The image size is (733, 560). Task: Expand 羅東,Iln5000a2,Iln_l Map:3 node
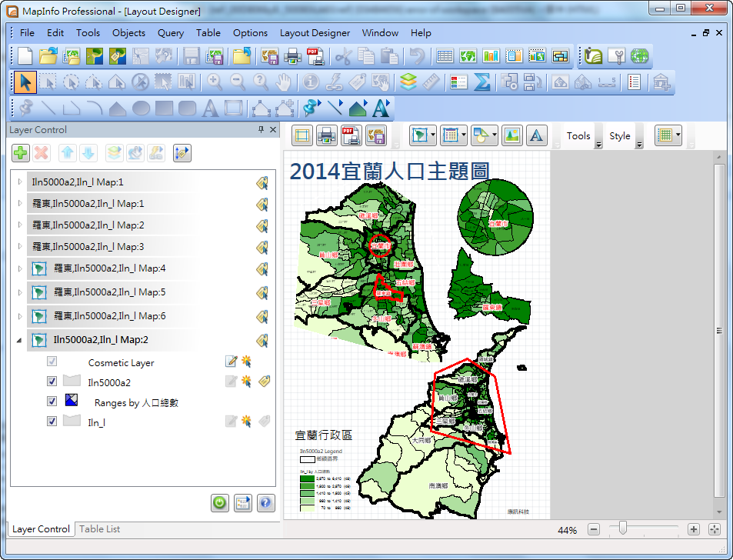pos(20,246)
